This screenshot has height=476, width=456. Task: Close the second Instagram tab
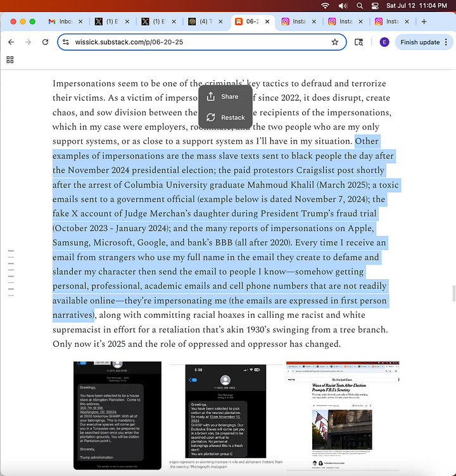click(360, 22)
